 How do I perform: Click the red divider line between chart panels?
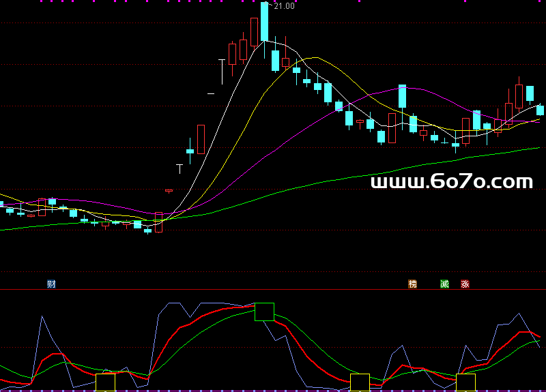point(273,289)
